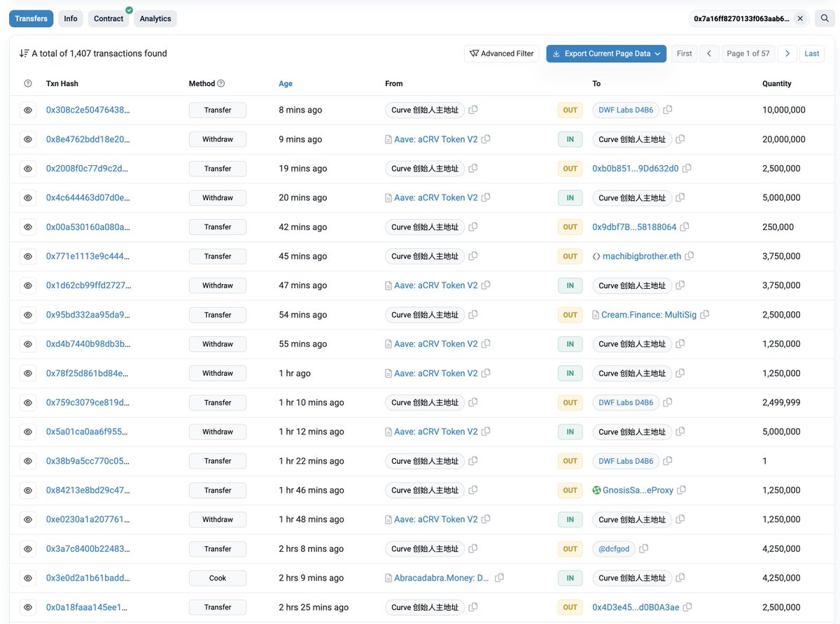Select the Withdraw badge in 9 mins ago row

[x=218, y=139]
